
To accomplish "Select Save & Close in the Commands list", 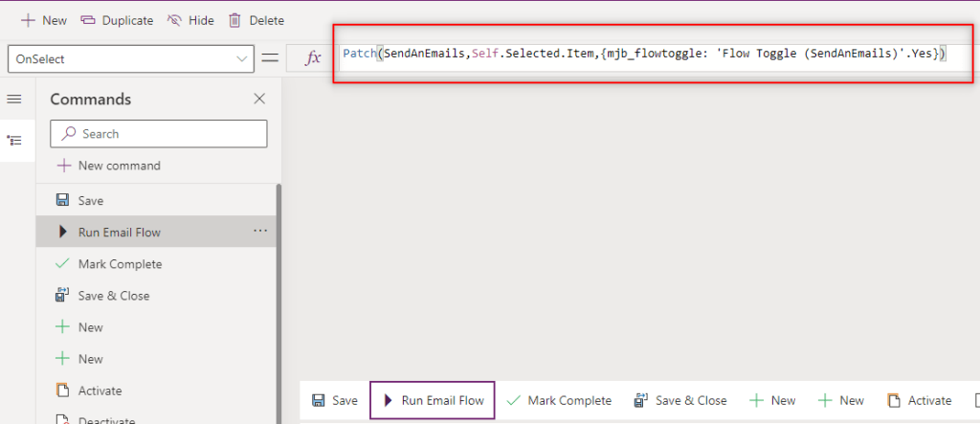I will [113, 296].
